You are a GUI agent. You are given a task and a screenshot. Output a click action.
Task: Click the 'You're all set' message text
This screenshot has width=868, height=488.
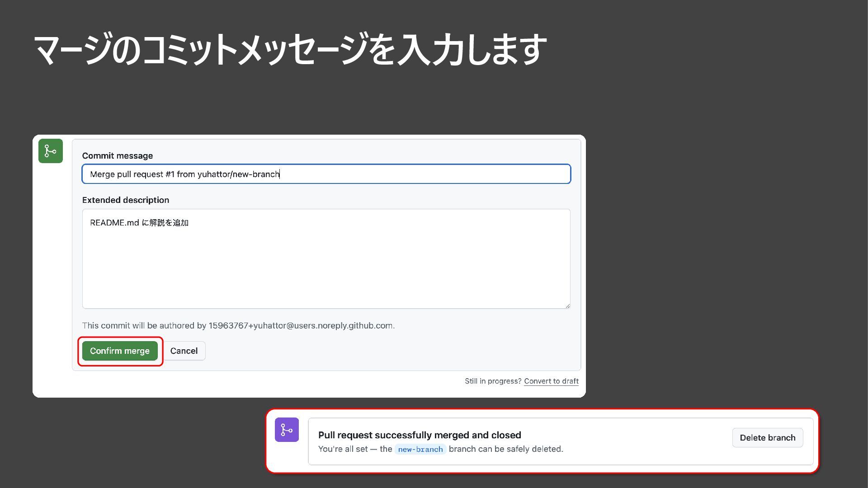[343, 449]
